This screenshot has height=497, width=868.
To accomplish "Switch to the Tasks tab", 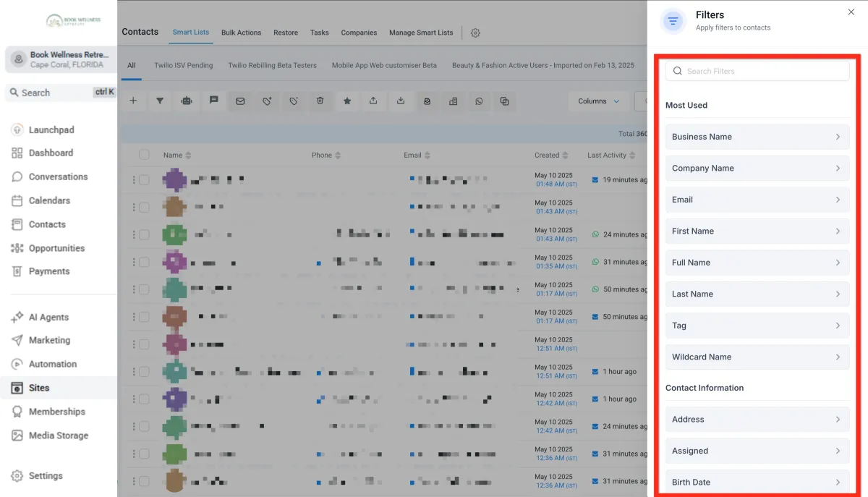I will coord(320,33).
